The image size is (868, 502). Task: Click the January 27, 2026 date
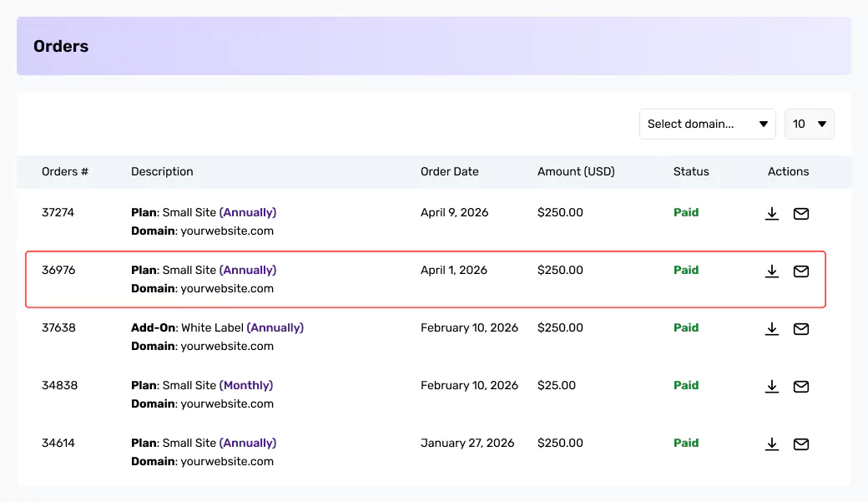[467, 444]
